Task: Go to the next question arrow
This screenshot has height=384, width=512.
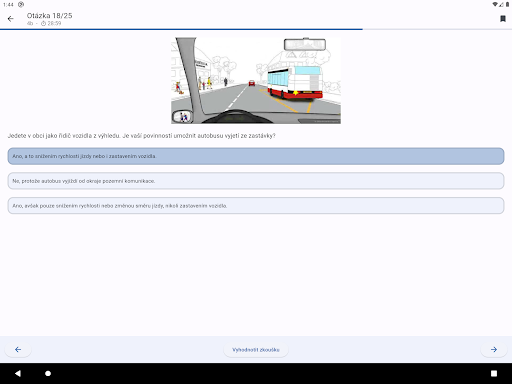Action: point(494,349)
